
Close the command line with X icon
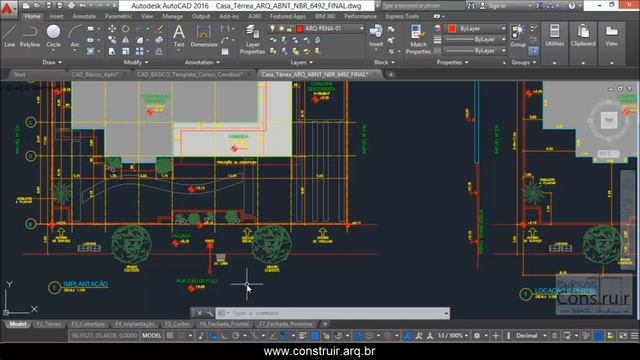click(x=200, y=313)
